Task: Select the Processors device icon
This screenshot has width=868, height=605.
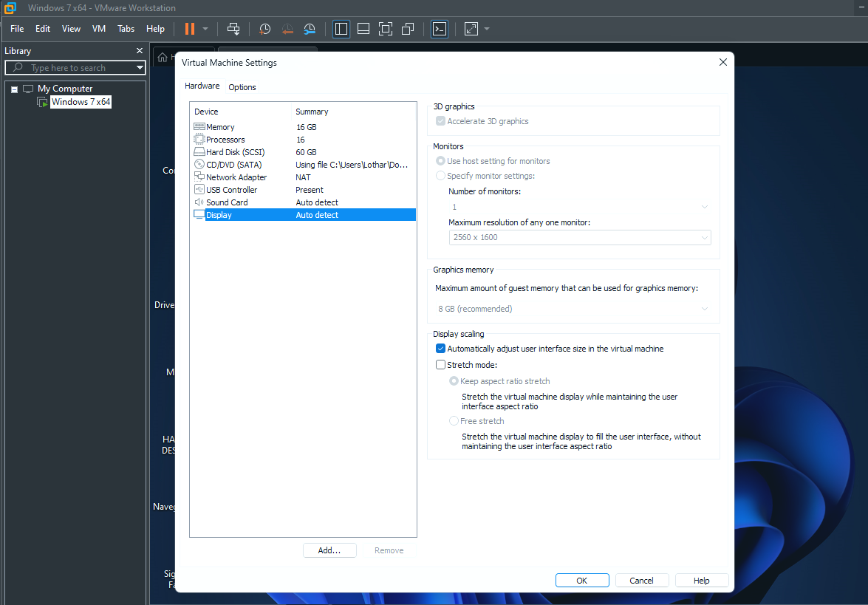Action: click(x=199, y=140)
